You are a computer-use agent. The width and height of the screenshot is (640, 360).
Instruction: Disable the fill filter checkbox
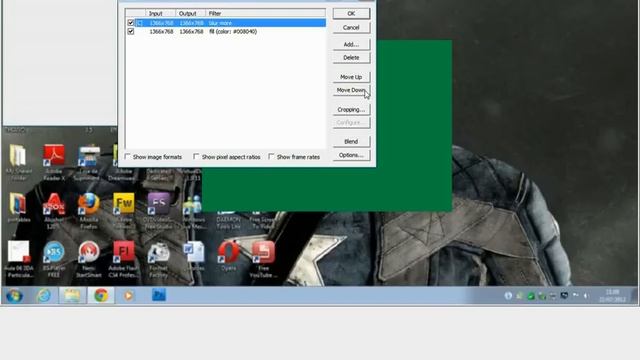pyautogui.click(x=131, y=31)
